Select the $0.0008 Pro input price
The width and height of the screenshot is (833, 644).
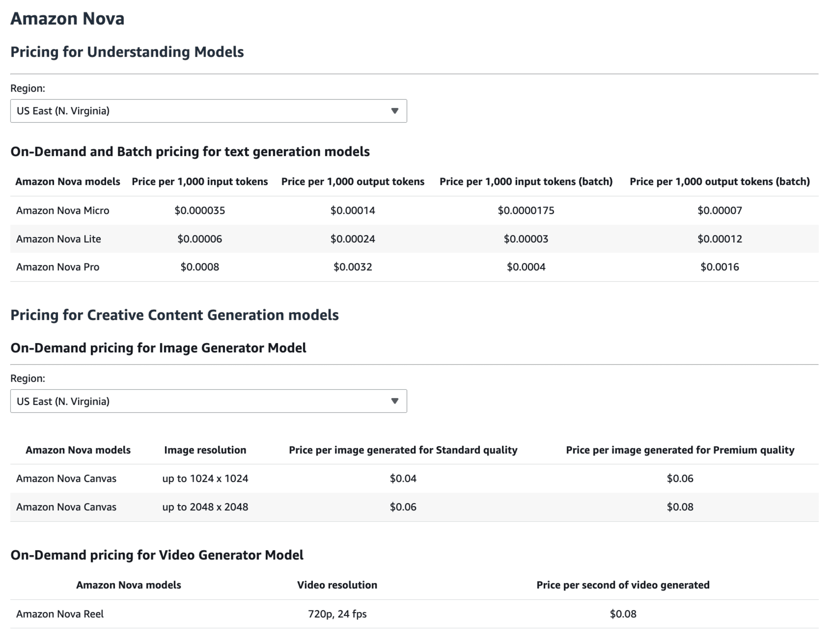pyautogui.click(x=200, y=267)
